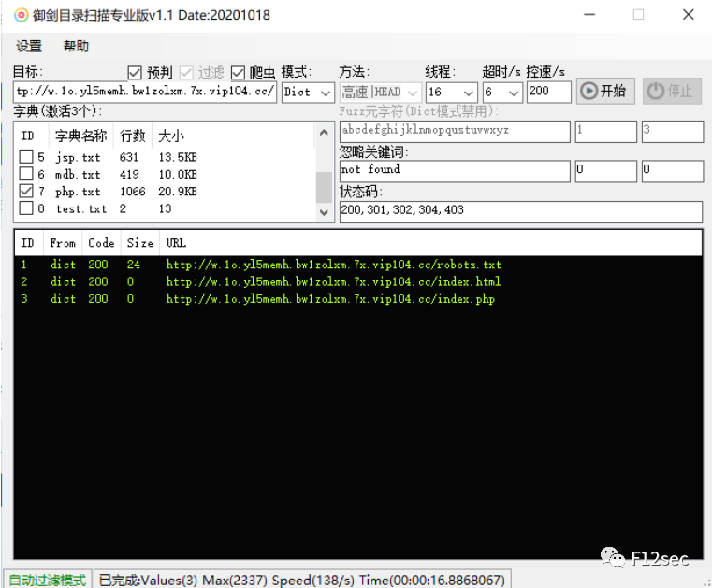The height and width of the screenshot is (588, 712).
Task: Click the dictionary list scroll down arrow
Action: coord(324,212)
